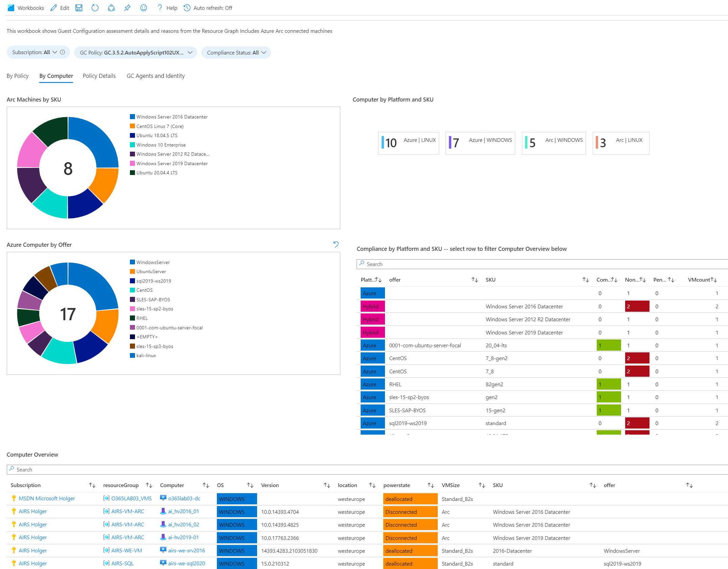728x569 pixels.
Task: Select the sql2019-ws2019 compliance row
Action: tap(542, 423)
